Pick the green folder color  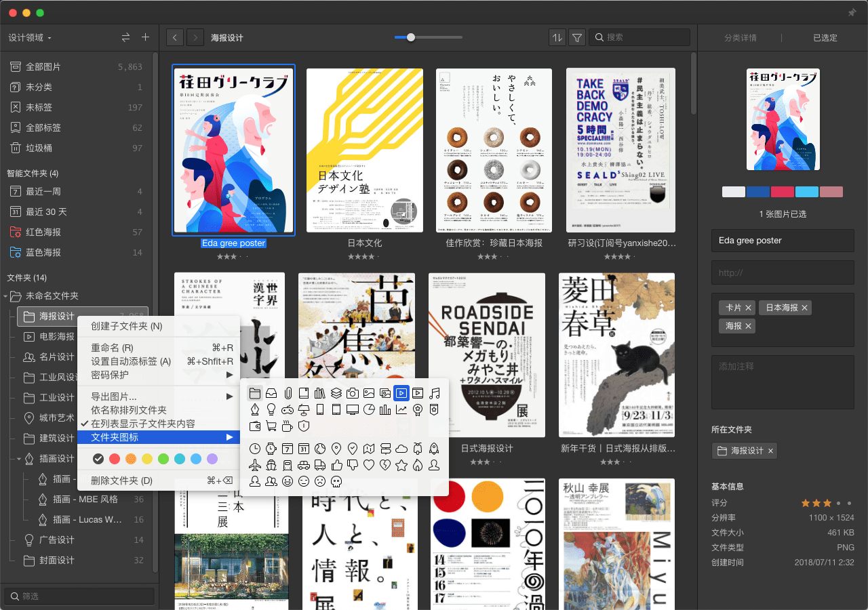(x=163, y=459)
